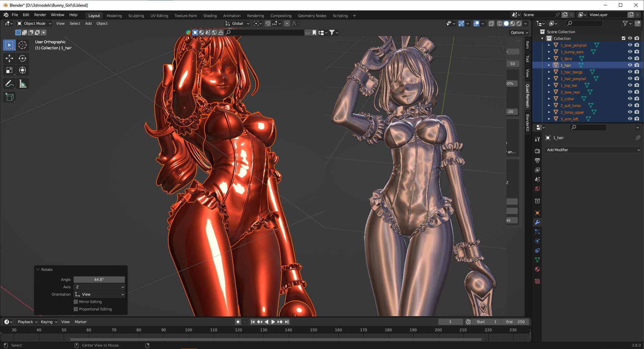
Task: Open the Axis Z dropdown
Action: click(99, 287)
